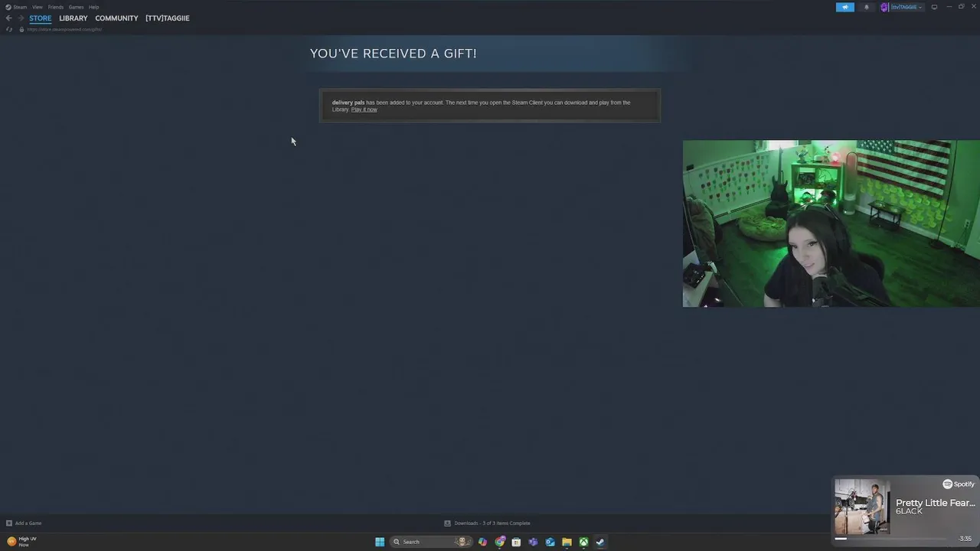Open the Games menu
The width and height of the screenshot is (980, 551).
(x=76, y=7)
